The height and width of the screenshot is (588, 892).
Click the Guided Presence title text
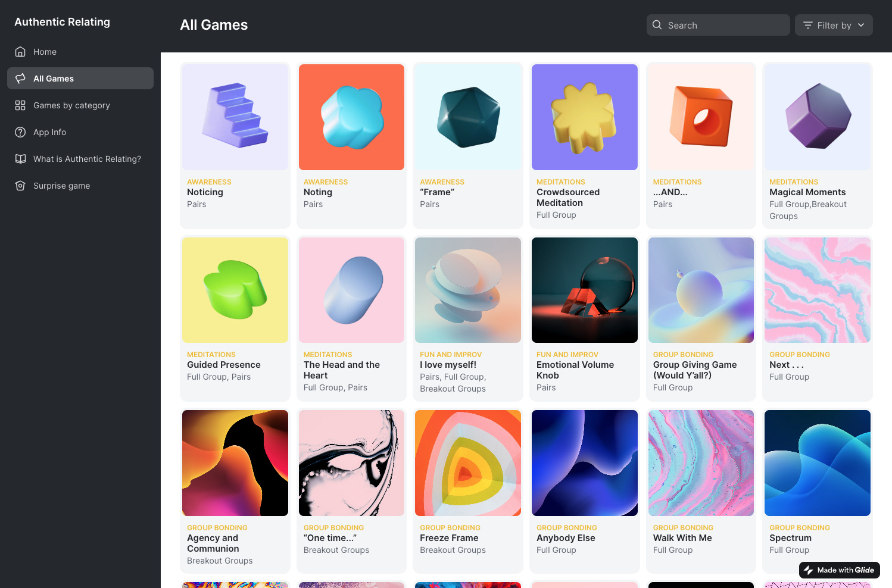[224, 365]
